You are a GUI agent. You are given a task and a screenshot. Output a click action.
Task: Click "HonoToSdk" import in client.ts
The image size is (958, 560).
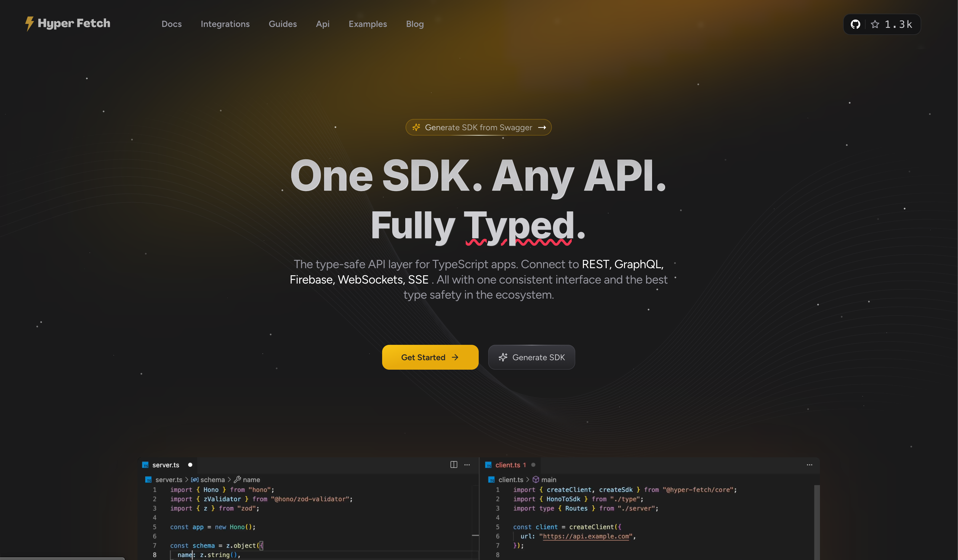click(563, 499)
